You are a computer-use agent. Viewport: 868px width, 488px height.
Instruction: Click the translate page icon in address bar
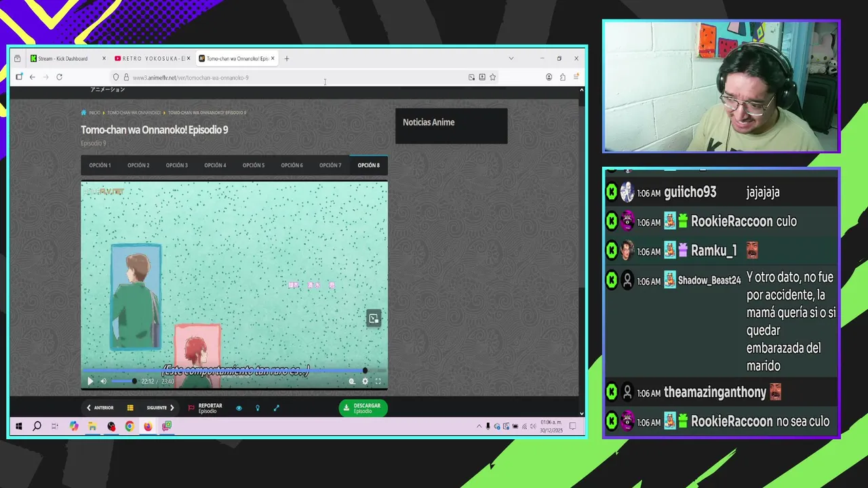(471, 77)
